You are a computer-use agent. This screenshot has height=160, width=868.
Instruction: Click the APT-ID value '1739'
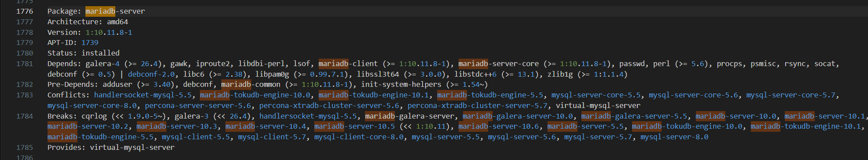pos(90,43)
